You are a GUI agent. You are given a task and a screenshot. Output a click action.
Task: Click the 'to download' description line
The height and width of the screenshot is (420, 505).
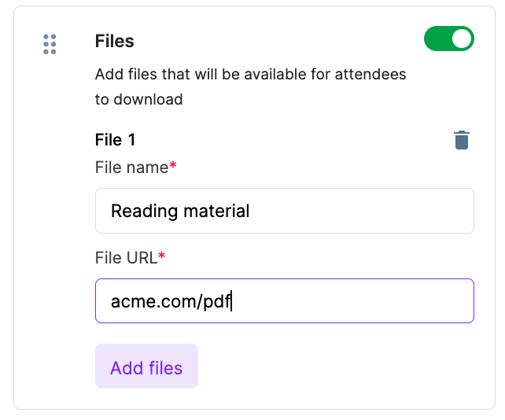(139, 99)
